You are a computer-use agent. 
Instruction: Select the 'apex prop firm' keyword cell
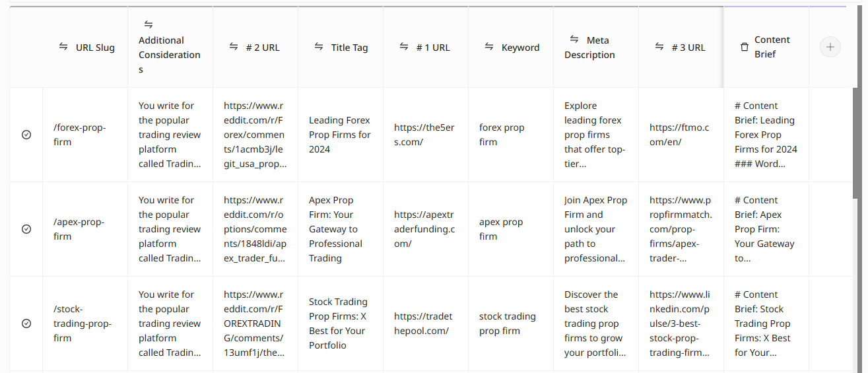(501, 229)
